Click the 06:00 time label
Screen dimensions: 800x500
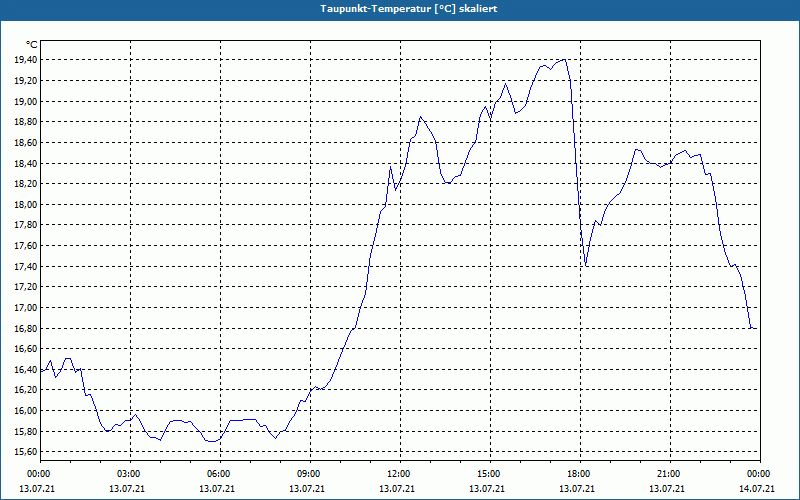220,474
